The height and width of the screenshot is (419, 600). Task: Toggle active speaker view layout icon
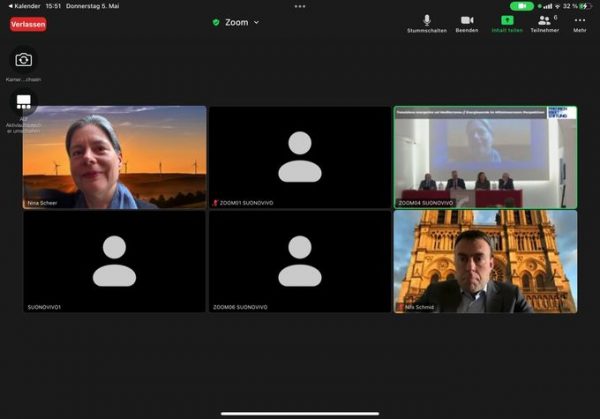pyautogui.click(x=24, y=102)
